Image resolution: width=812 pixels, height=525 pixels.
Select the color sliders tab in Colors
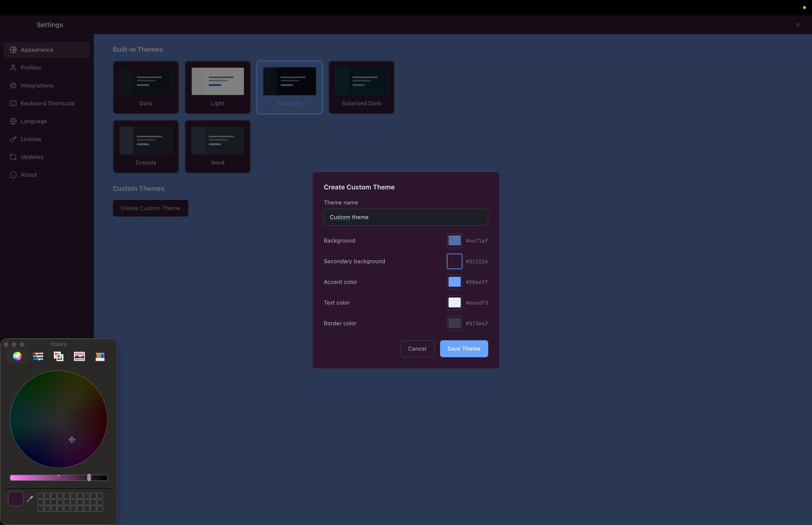[x=38, y=356]
